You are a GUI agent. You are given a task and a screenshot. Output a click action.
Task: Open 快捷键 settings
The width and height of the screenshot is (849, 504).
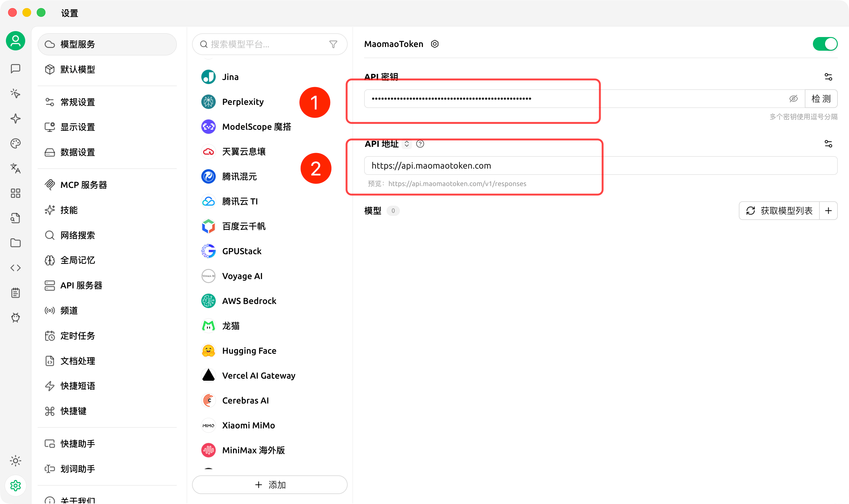tap(107, 411)
